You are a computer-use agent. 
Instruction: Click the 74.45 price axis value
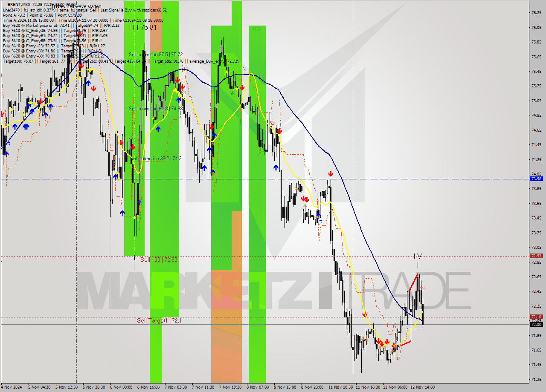pos(536,145)
